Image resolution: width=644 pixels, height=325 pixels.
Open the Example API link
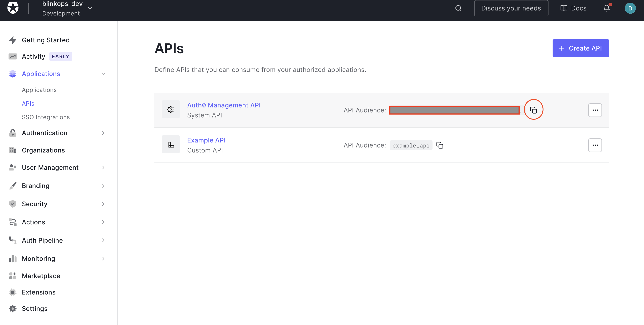coord(206,140)
